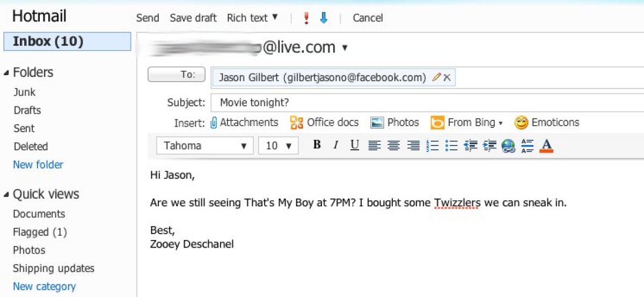The image size is (644, 297).
Task: Open font color picker
Action: click(546, 146)
